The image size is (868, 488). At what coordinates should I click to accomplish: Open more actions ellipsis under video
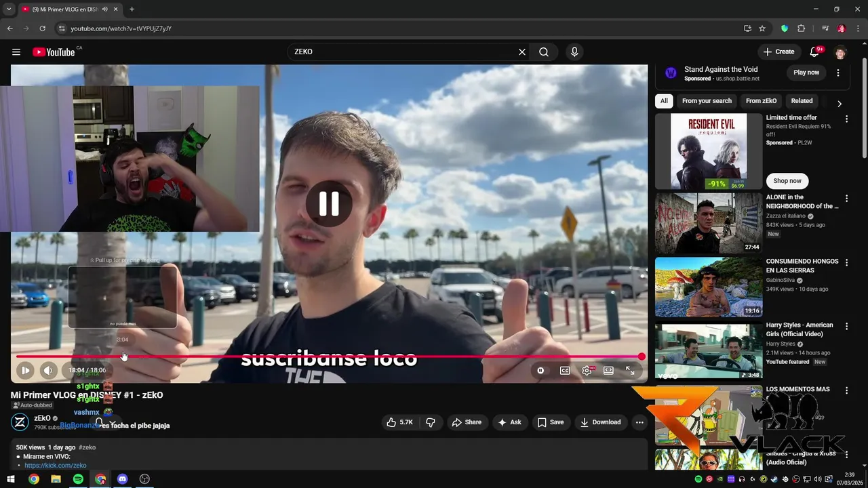[x=639, y=422]
